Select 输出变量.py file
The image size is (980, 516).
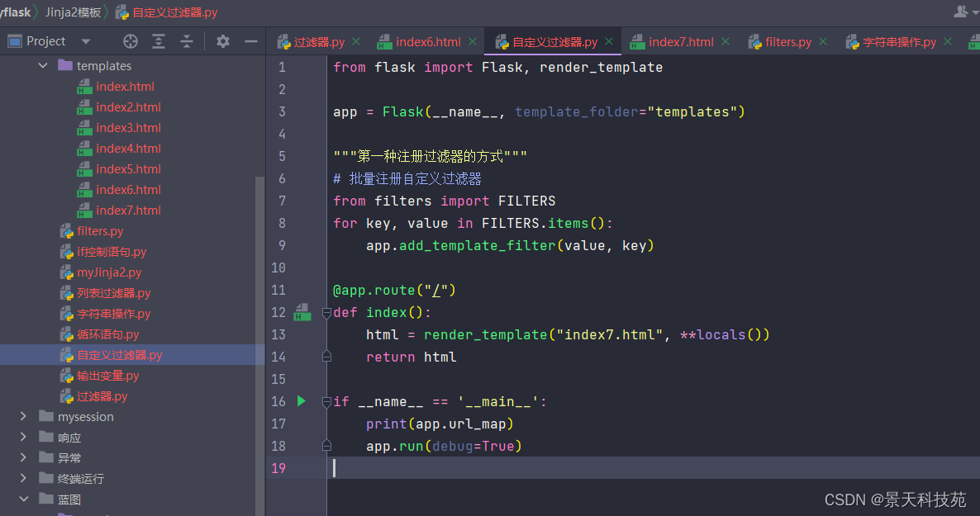108,376
